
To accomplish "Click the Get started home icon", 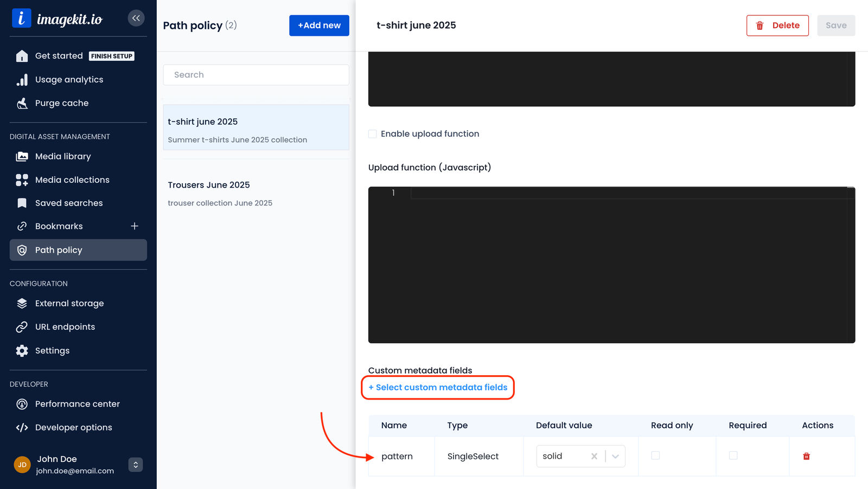I will [x=22, y=56].
